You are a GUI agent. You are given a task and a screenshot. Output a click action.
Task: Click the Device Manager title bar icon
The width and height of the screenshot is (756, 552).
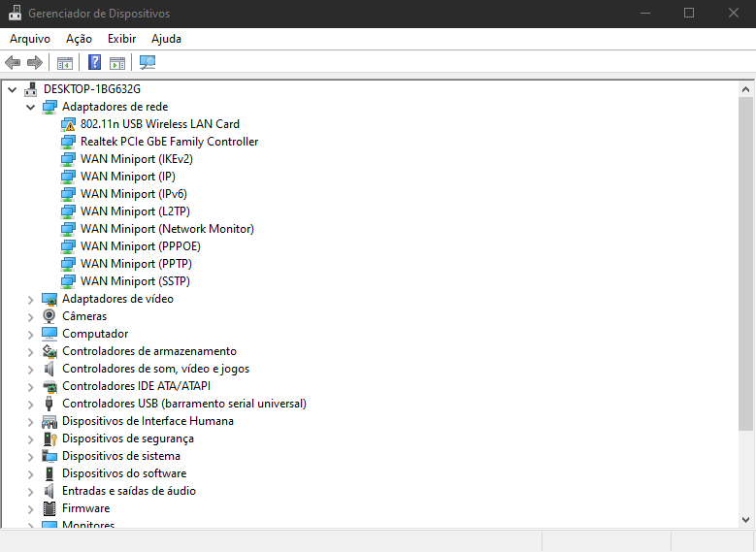click(15, 13)
